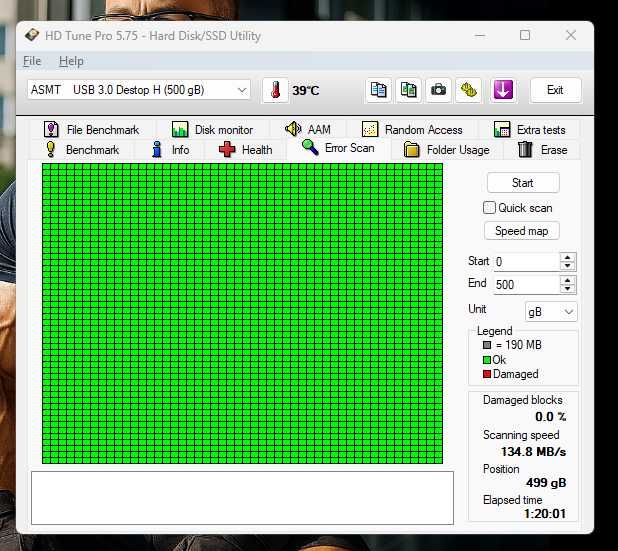618x551 pixels.
Task: Switch to the Health tab
Action: pos(245,150)
